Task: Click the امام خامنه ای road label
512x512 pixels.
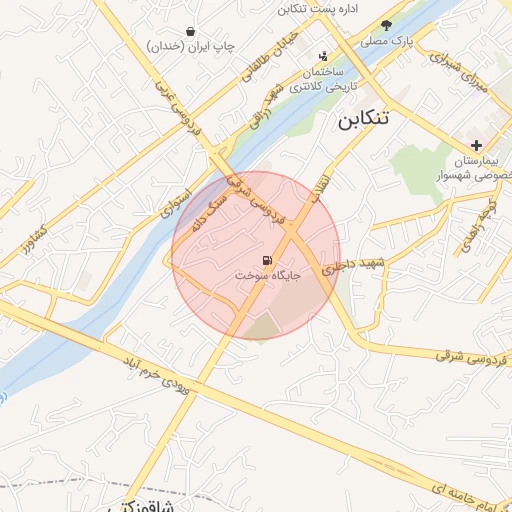Action: [x=468, y=497]
